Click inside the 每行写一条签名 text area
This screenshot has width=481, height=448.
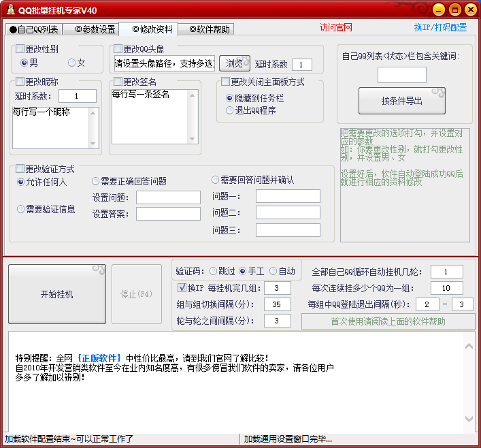(x=150, y=116)
